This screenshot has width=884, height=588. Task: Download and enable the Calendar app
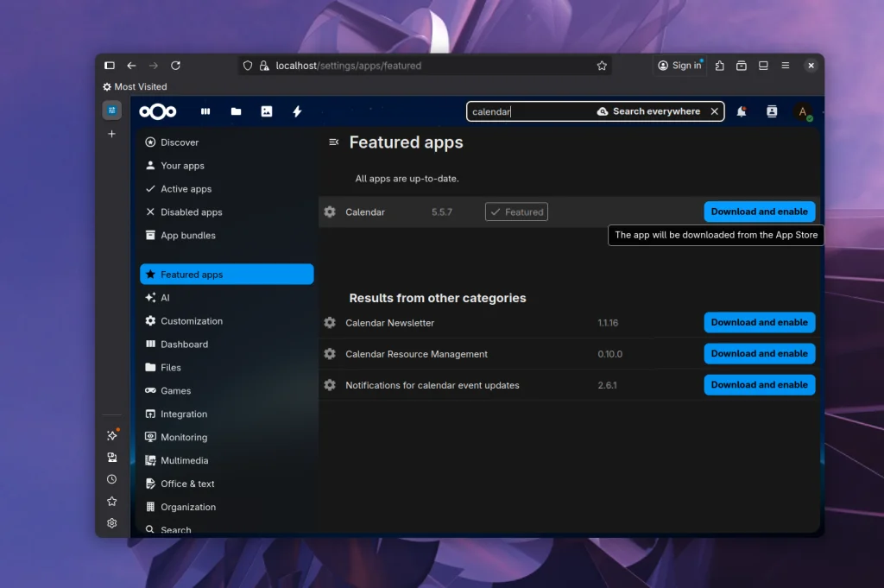[x=759, y=212]
